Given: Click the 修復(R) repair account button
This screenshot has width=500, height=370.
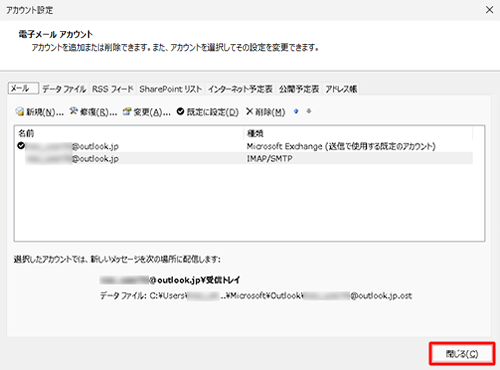Looking at the screenshot, I should 93,112.
